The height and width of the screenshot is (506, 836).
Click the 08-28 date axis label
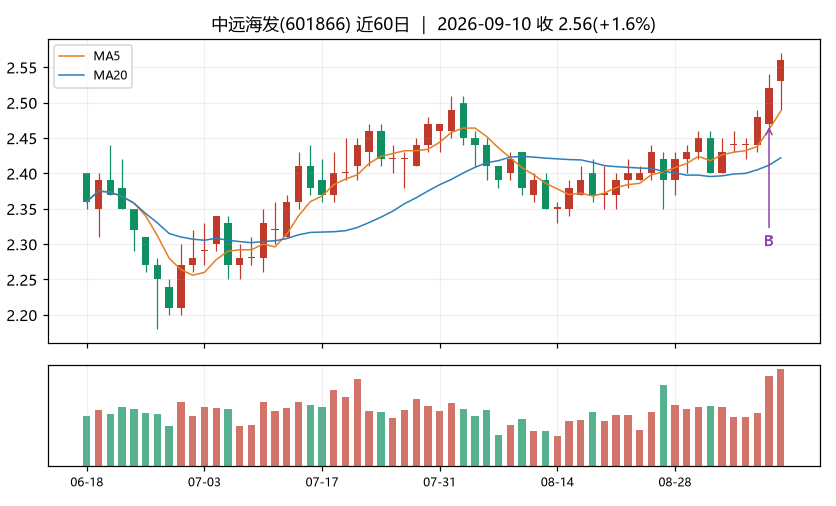[x=675, y=482]
